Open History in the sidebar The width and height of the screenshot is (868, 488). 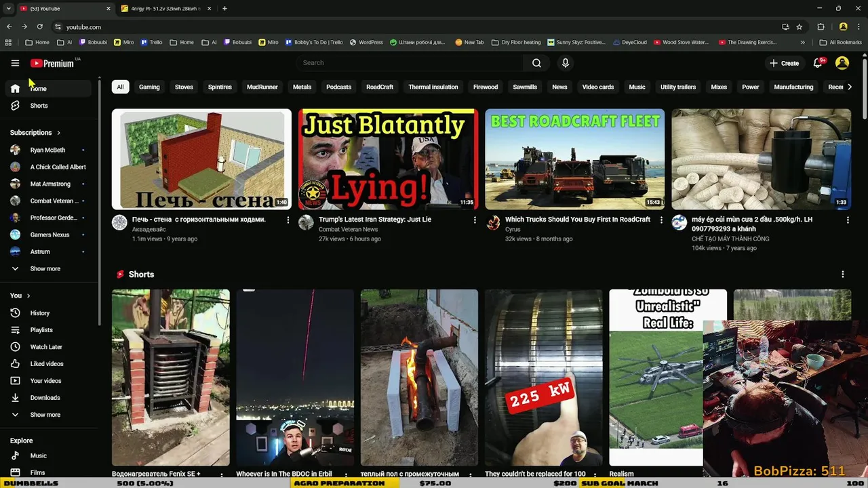point(49,313)
